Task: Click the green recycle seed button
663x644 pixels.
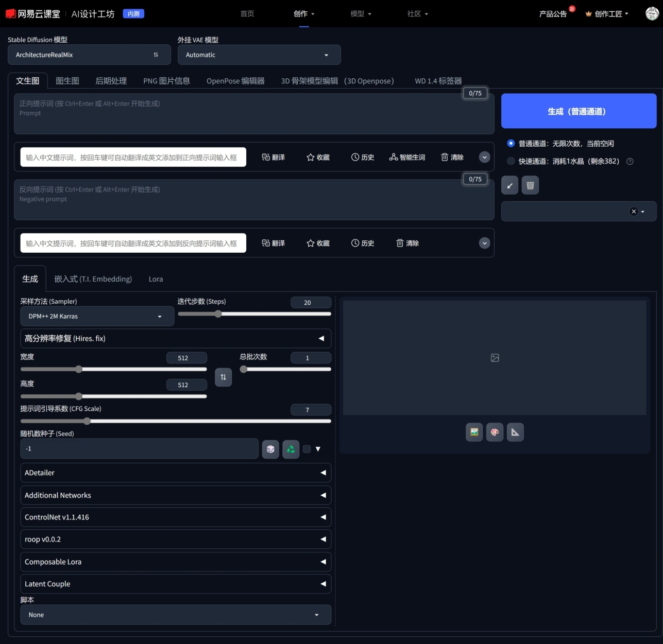Action: [x=291, y=449]
